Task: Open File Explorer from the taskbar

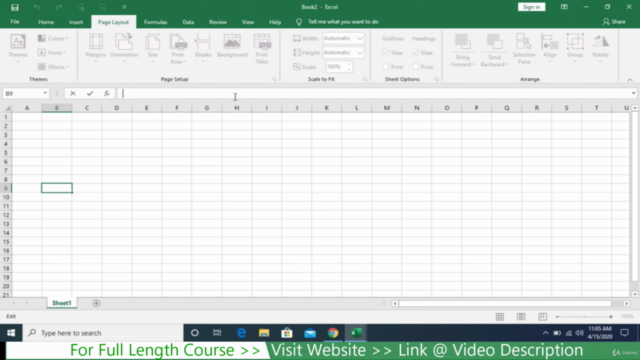Action: click(x=264, y=333)
